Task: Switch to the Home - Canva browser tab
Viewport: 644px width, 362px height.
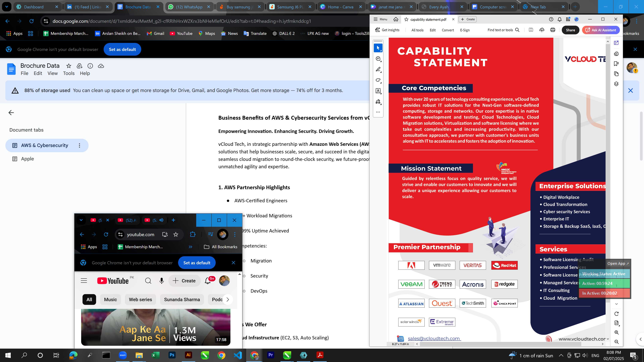Action: click(x=341, y=7)
